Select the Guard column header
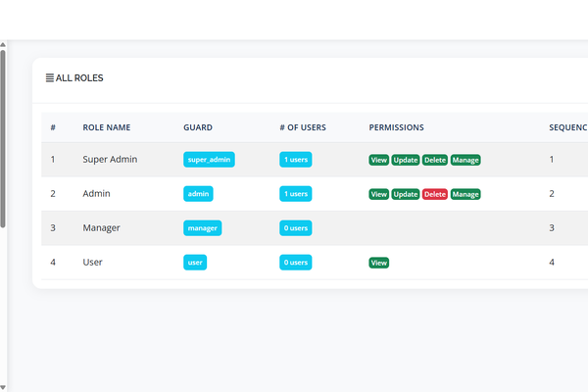The height and width of the screenshot is (392, 588). click(198, 127)
